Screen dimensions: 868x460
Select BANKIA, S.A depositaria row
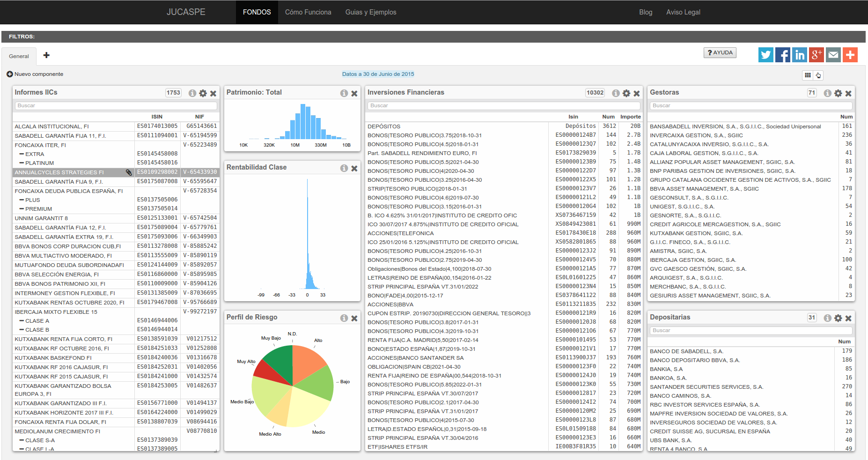pyautogui.click(x=751, y=369)
